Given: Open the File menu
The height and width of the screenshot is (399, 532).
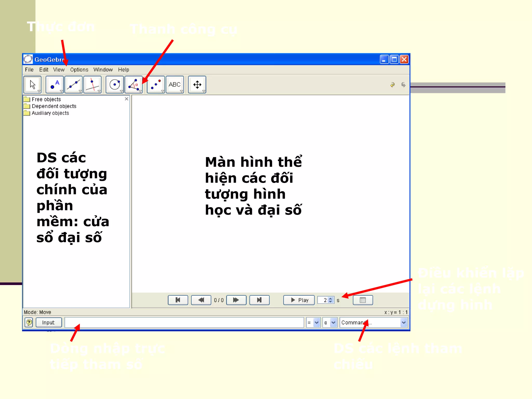Looking at the screenshot, I should (x=29, y=70).
